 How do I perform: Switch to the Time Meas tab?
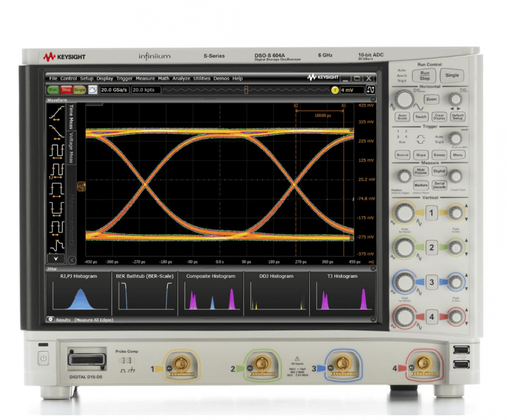(71, 117)
